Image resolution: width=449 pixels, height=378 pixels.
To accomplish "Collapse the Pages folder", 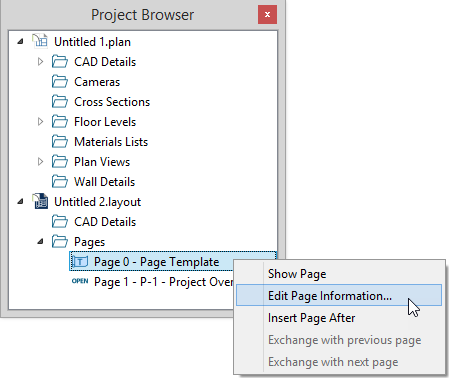I will [x=40, y=242].
